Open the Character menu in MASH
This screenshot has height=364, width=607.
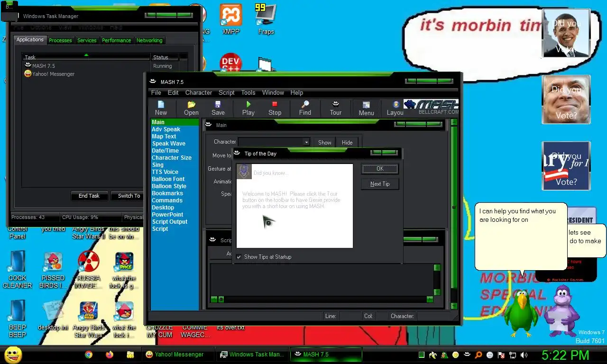coord(199,93)
